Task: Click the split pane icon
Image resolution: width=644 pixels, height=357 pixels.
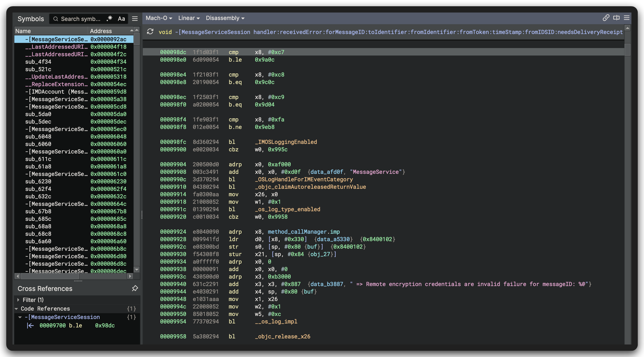Action: click(x=616, y=18)
